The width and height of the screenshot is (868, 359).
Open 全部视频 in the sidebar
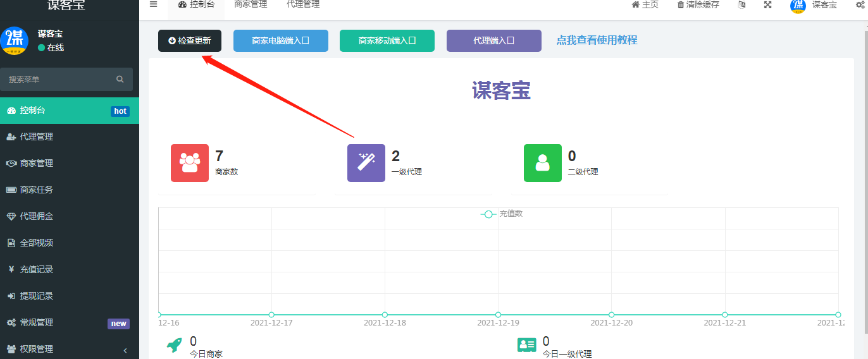point(70,243)
